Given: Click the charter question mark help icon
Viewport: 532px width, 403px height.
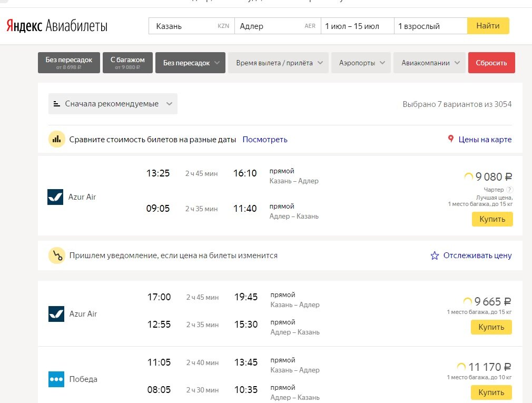Looking at the screenshot, I should point(509,190).
